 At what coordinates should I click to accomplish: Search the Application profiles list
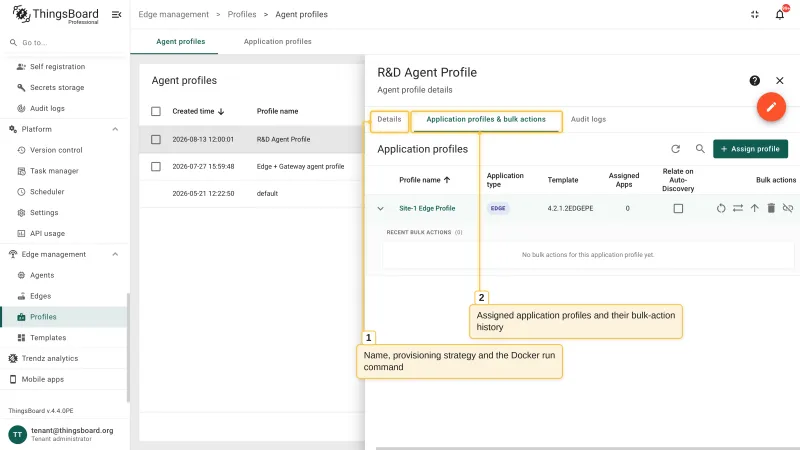click(x=700, y=149)
